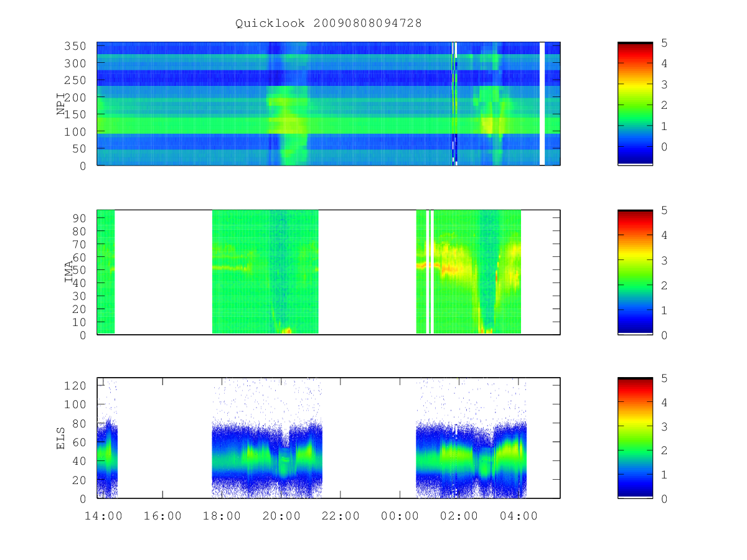747x560 pixels.
Task: Click the 4 label on IMA color bar
Action: [665, 235]
